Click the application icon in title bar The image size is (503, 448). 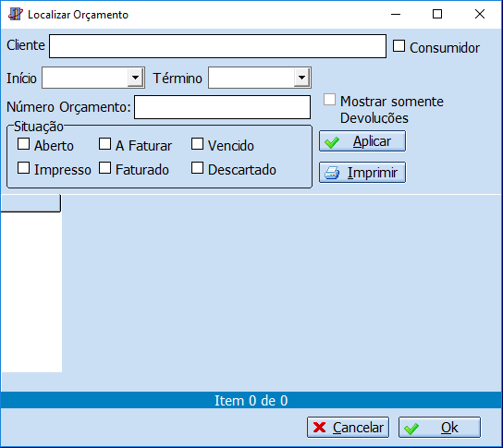click(16, 14)
